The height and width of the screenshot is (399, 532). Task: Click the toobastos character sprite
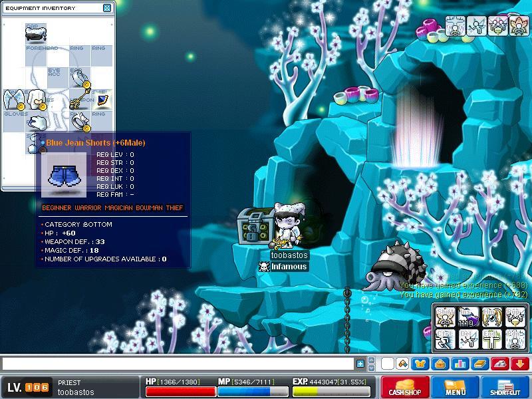point(289,225)
